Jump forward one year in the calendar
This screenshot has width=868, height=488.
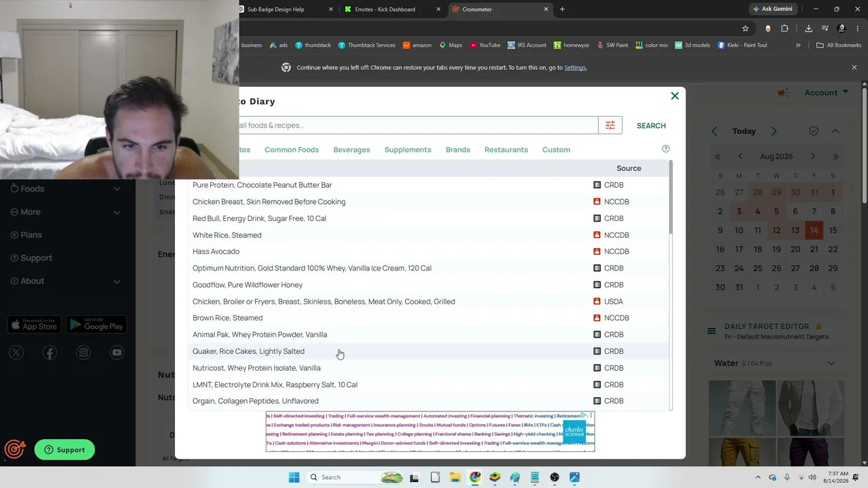pos(835,157)
